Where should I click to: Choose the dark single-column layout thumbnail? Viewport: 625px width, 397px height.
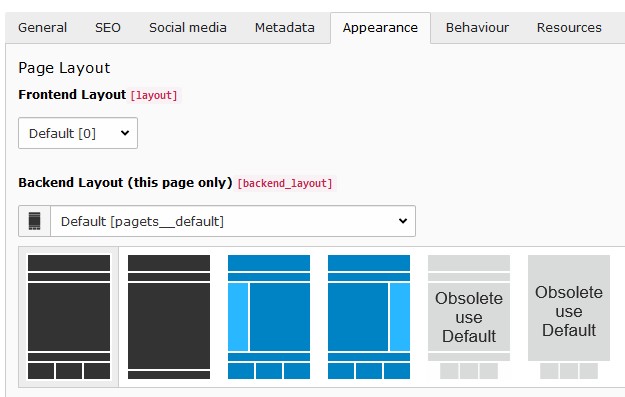pos(169,317)
